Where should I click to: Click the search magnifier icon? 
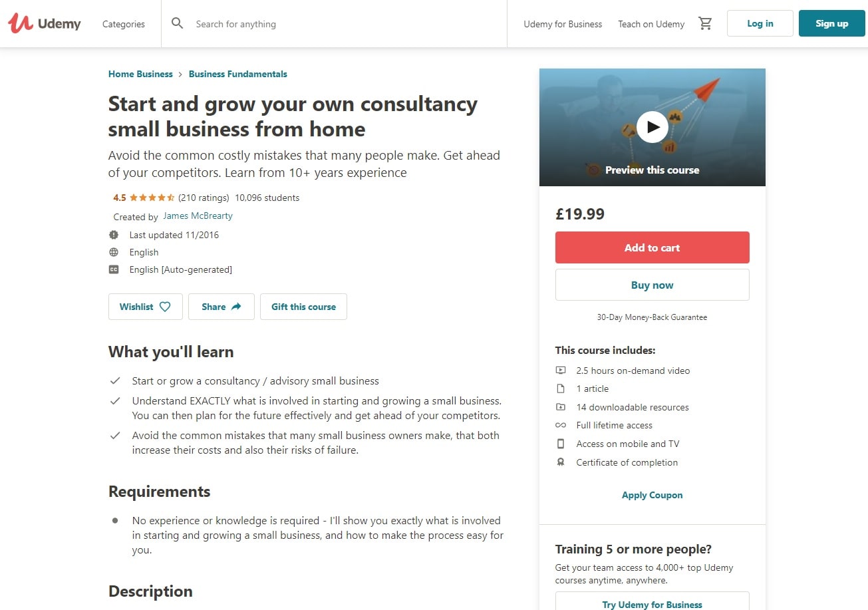pos(177,23)
